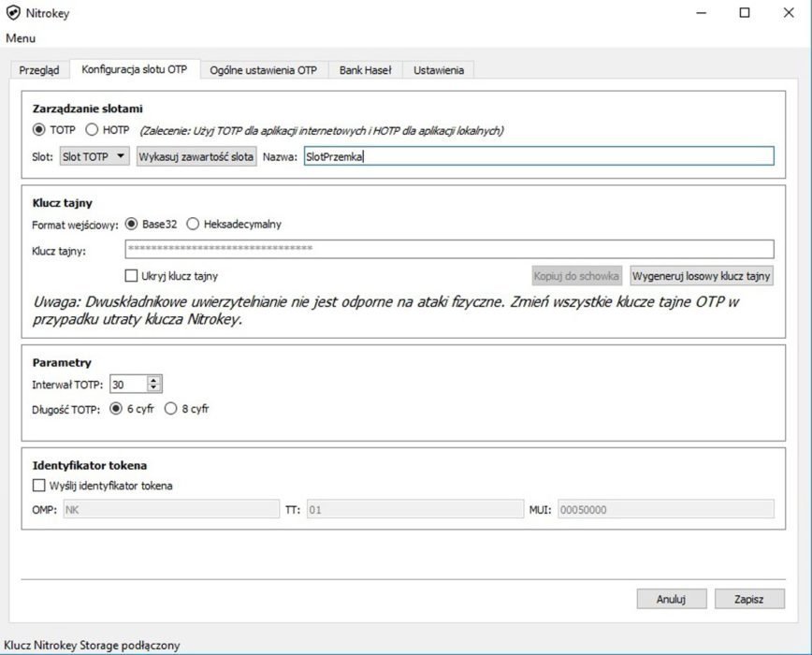Click the Klucz tajny input field
The width and height of the screenshot is (812, 655).
coord(449,249)
